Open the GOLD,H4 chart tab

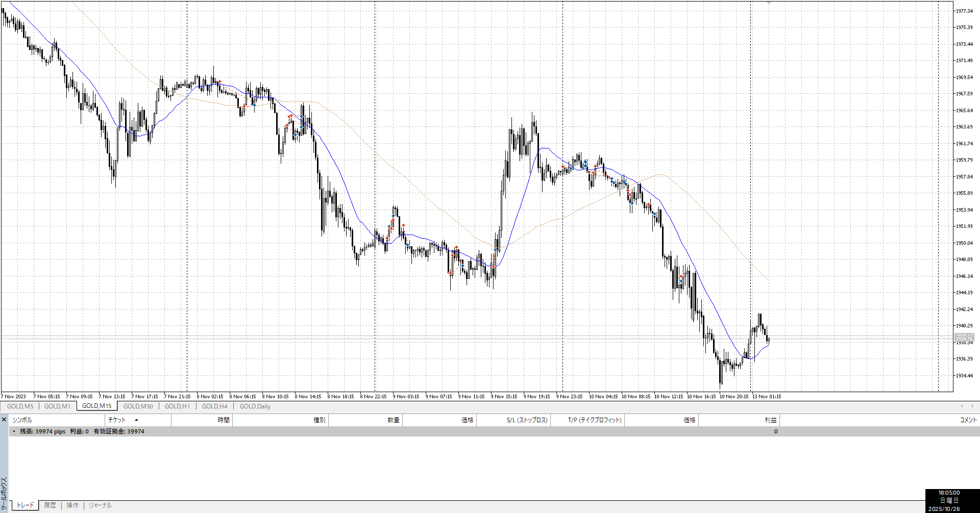(214, 406)
